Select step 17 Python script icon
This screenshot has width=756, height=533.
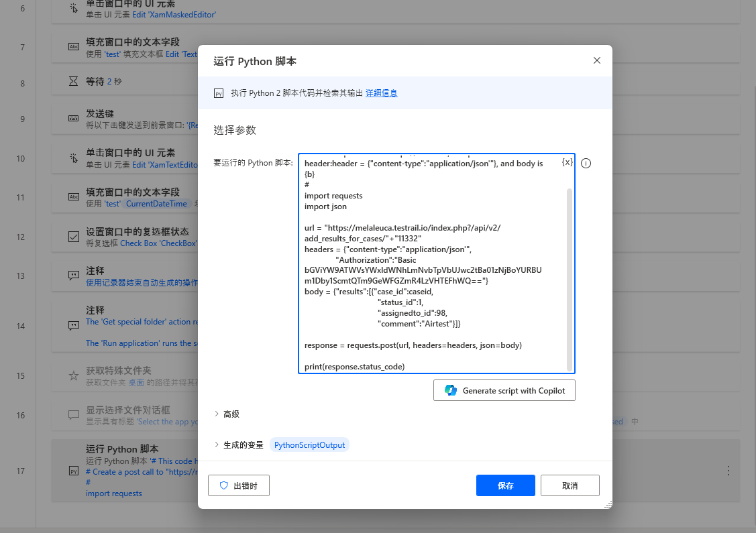[73, 471]
